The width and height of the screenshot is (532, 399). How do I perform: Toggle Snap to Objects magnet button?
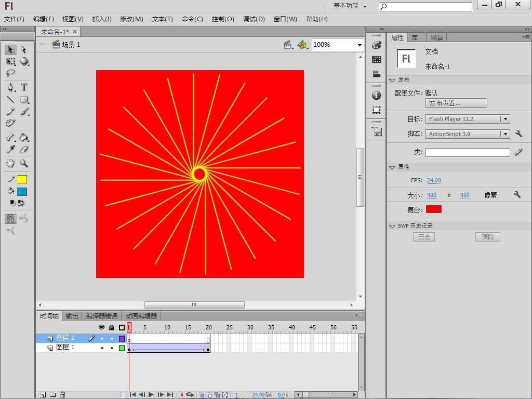[x=10, y=219]
